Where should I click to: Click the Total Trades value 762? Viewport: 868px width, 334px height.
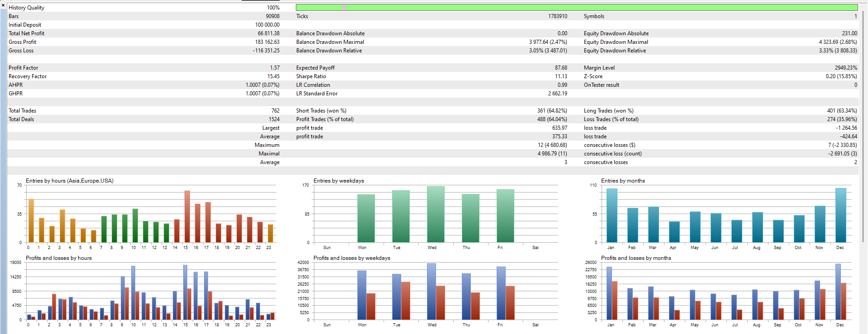[x=275, y=111]
